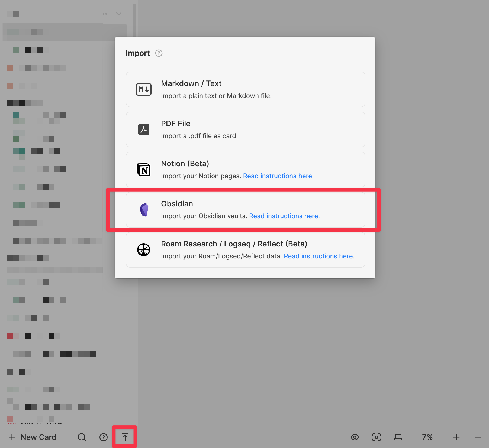The image size is (489, 448).
Task: Open search with the magnifier icon
Action: [82, 437]
